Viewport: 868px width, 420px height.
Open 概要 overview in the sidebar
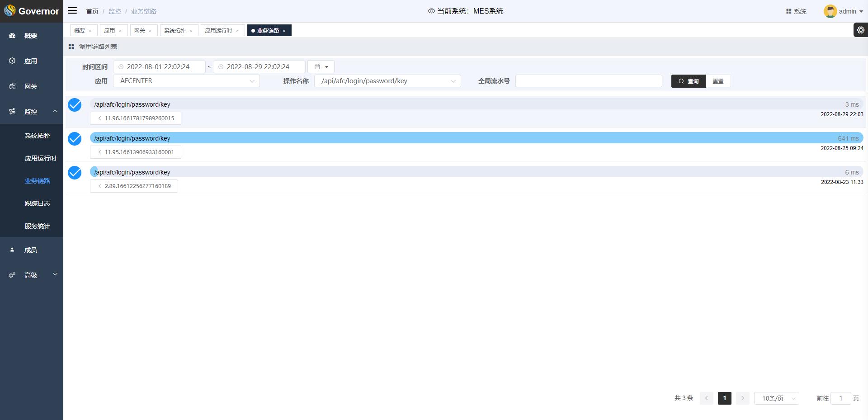(x=31, y=36)
